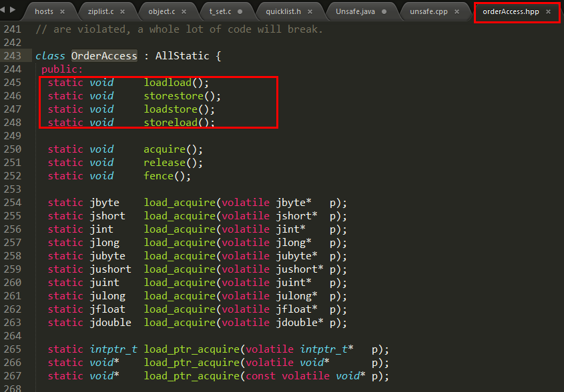
Task: Select the quicklist.h tab
Action: (284, 11)
